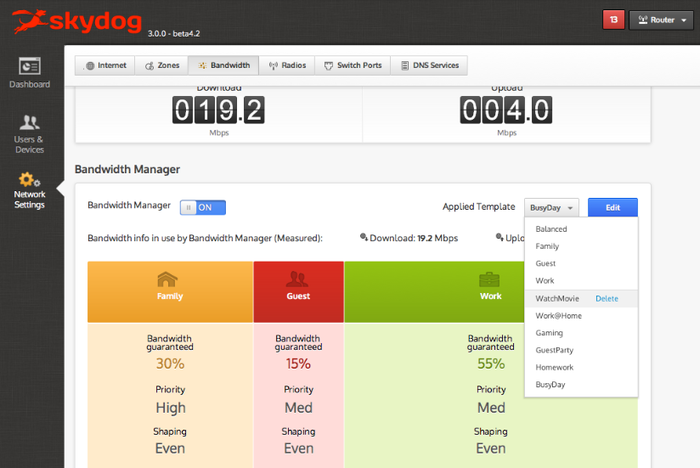Open Users & Devices sidebar icon
Viewport: 700px width, 468px height.
(29, 122)
